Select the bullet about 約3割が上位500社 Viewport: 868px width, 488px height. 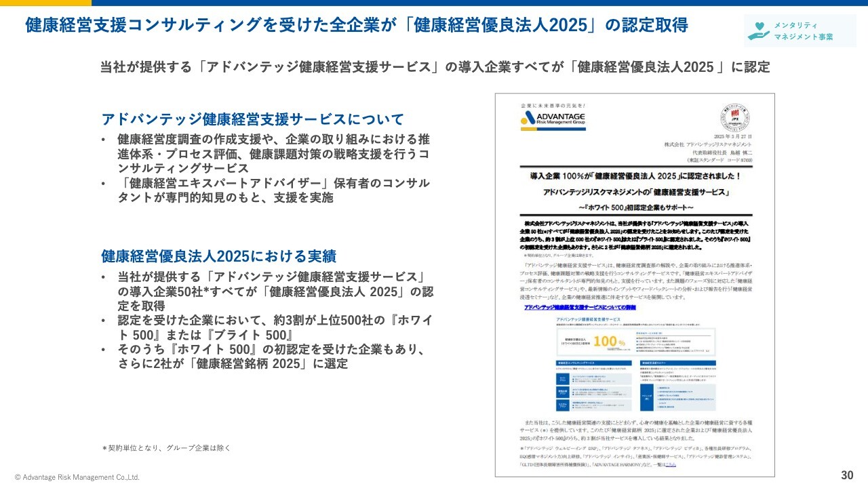267,328
